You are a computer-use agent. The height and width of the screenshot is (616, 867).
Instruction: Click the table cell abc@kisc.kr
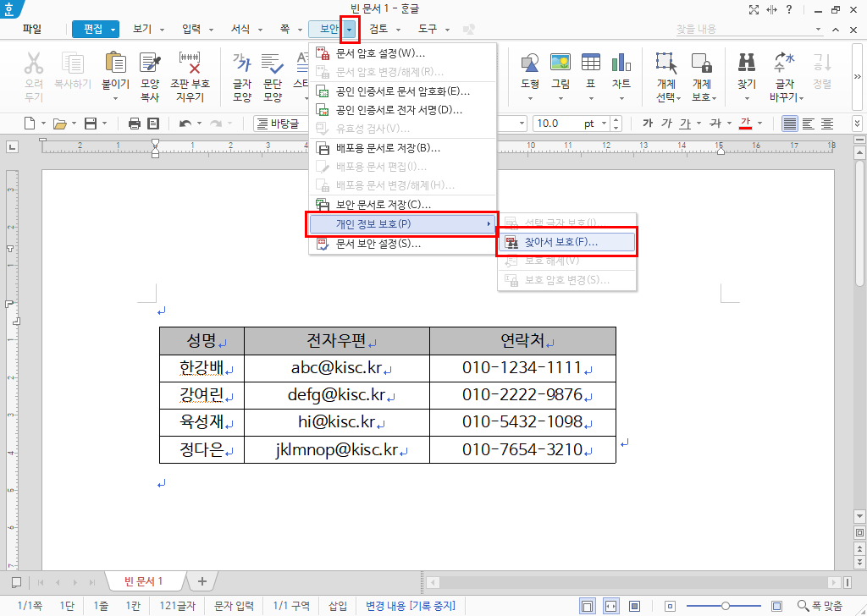(x=337, y=368)
